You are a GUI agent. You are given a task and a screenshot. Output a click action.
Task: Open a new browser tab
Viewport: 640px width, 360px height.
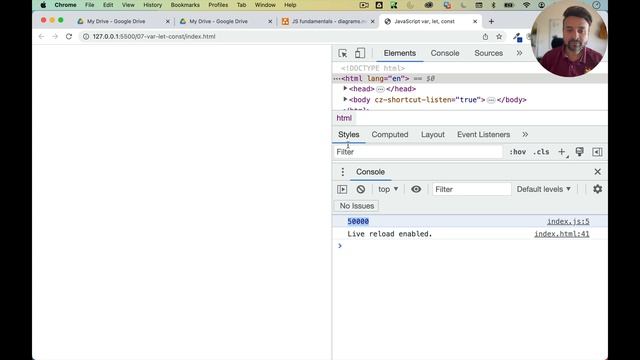[x=491, y=21]
